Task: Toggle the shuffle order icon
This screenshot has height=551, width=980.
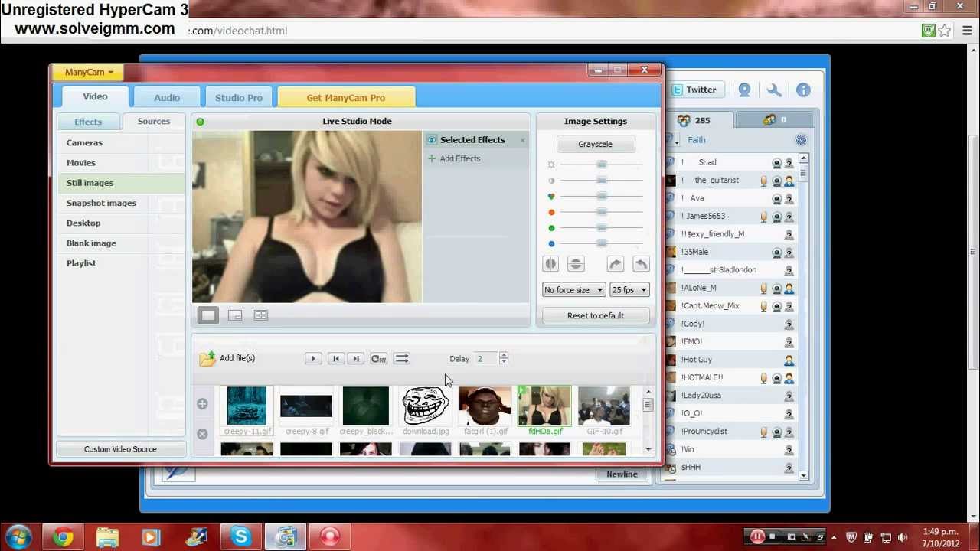Action: pos(402,358)
